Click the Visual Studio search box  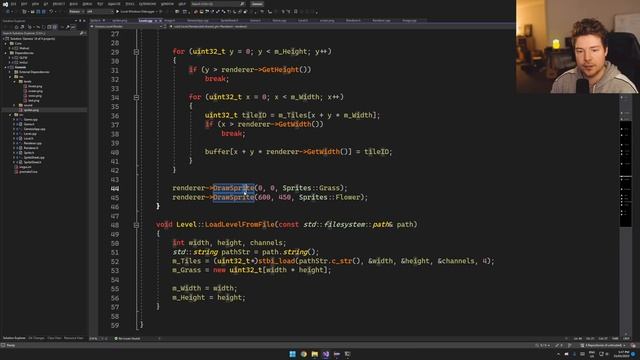click(x=218, y=4)
